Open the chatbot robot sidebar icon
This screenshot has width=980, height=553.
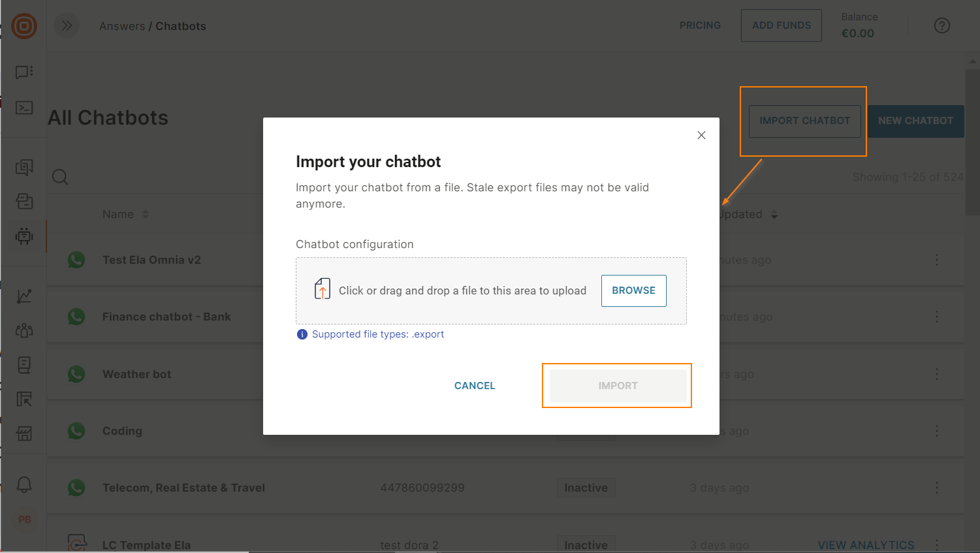[24, 236]
